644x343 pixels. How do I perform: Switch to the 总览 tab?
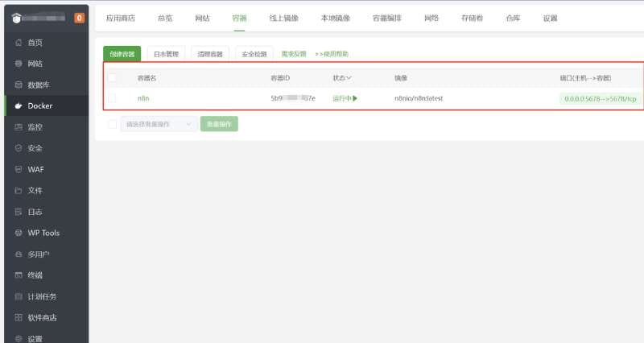coord(165,18)
